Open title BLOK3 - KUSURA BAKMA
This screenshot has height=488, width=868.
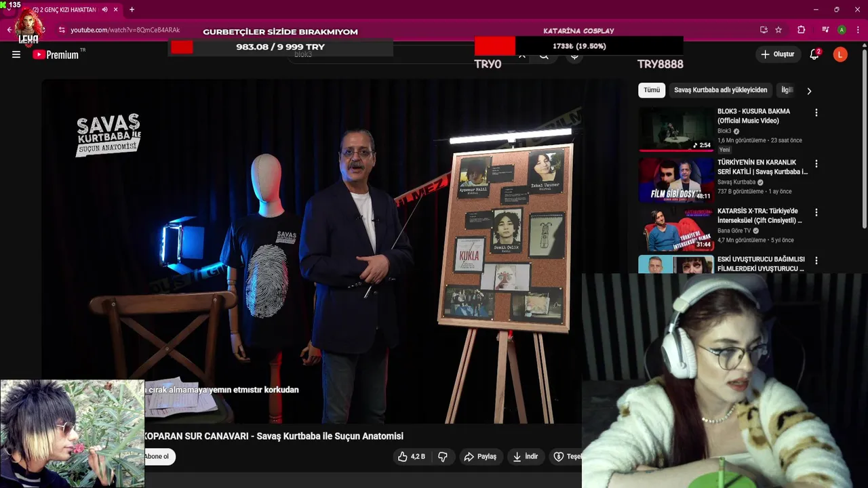(753, 116)
